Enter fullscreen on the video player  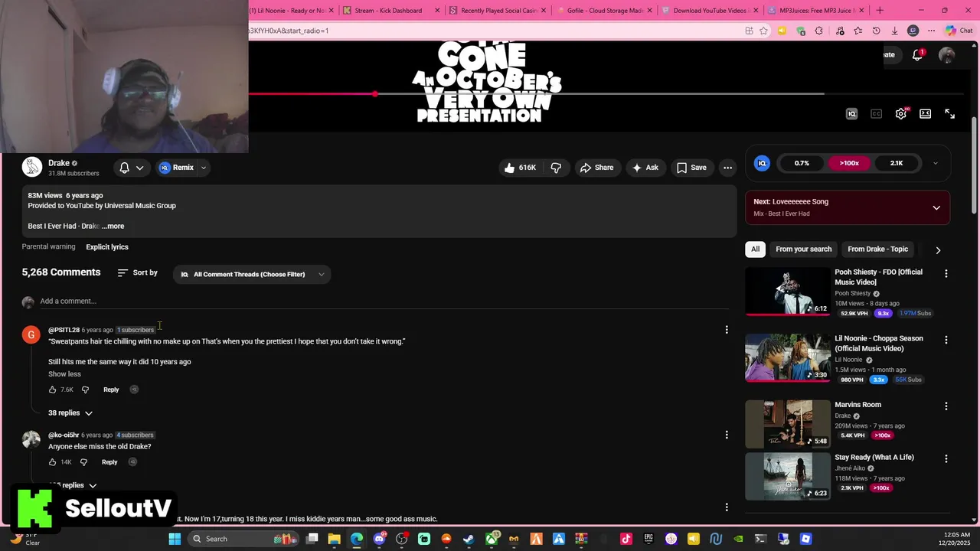coord(950,113)
